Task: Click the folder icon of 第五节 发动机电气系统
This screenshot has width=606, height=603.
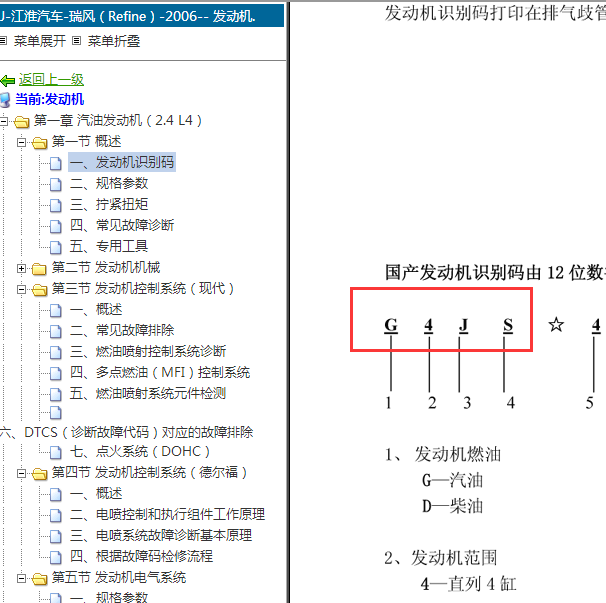Action: (x=39, y=579)
